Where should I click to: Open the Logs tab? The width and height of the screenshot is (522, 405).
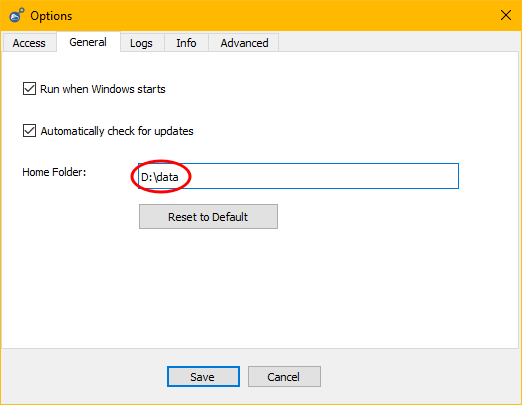[x=141, y=43]
